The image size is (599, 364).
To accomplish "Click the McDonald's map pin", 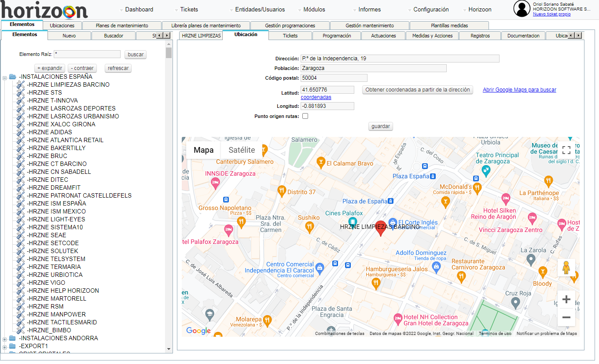I will coord(477,188).
